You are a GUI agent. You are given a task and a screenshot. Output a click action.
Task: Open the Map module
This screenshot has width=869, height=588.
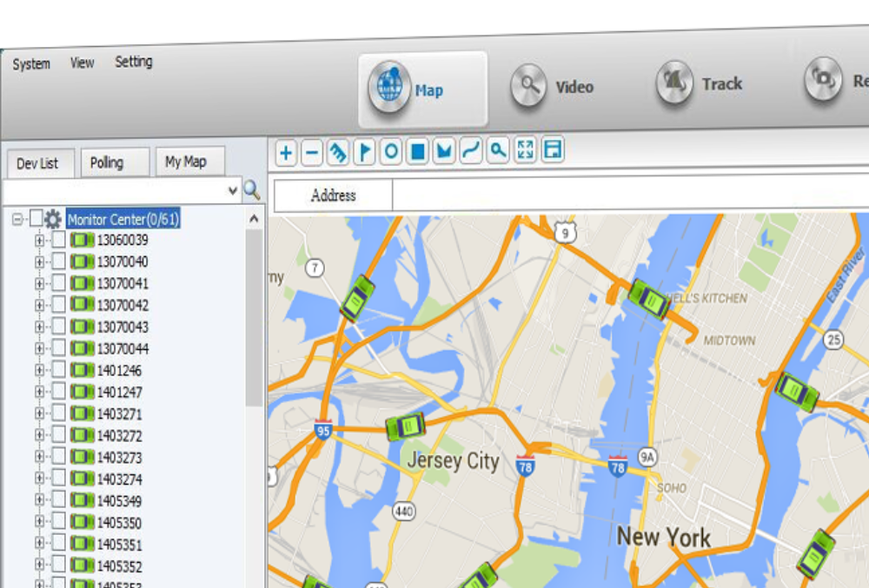pyautogui.click(x=423, y=89)
